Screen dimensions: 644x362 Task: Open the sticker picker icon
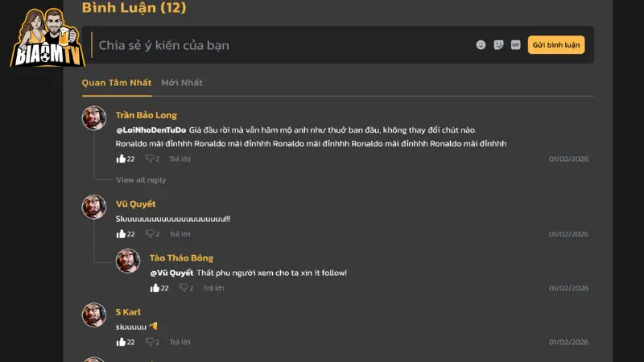click(x=498, y=45)
